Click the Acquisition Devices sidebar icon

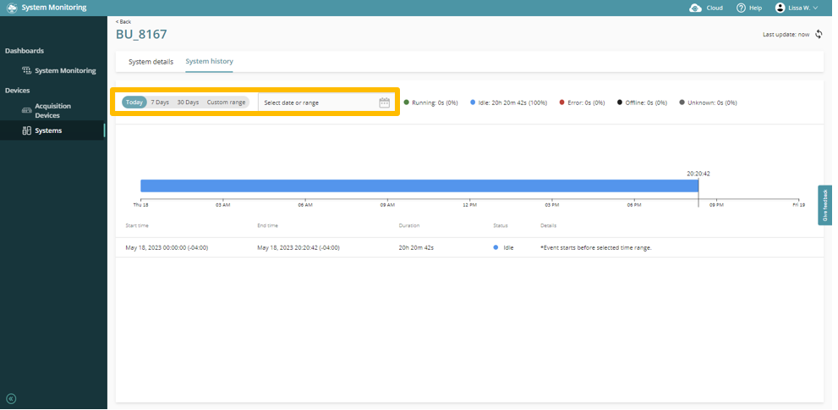point(27,110)
